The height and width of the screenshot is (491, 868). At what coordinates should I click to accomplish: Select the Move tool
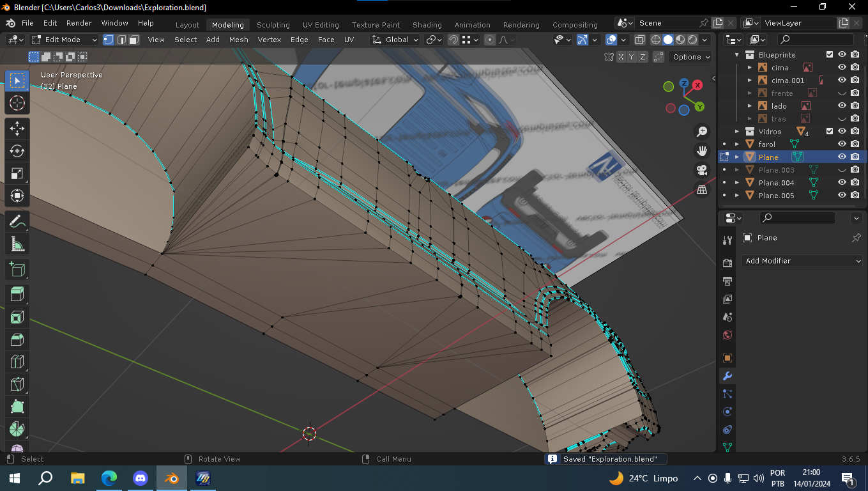pyautogui.click(x=17, y=129)
